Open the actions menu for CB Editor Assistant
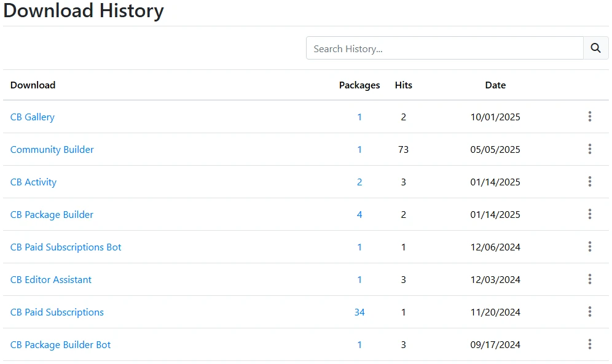The image size is (612, 364). [589, 279]
